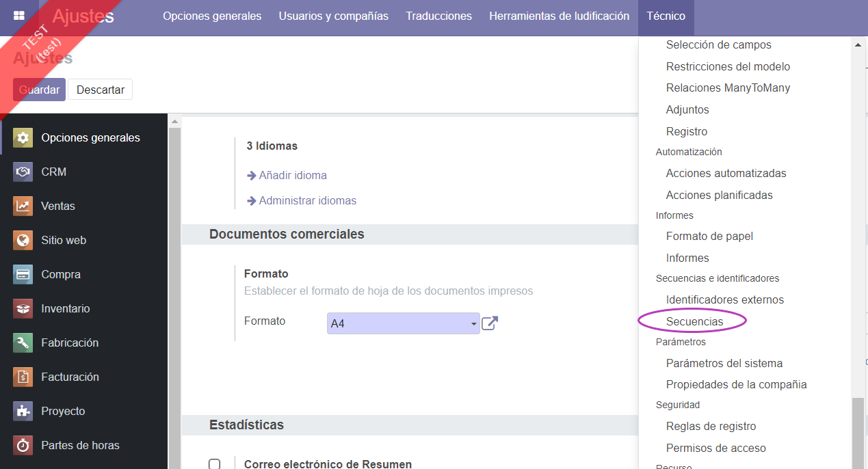Click the Facturación invoice icon
Viewport: 868px width, 469px height.
coord(23,377)
